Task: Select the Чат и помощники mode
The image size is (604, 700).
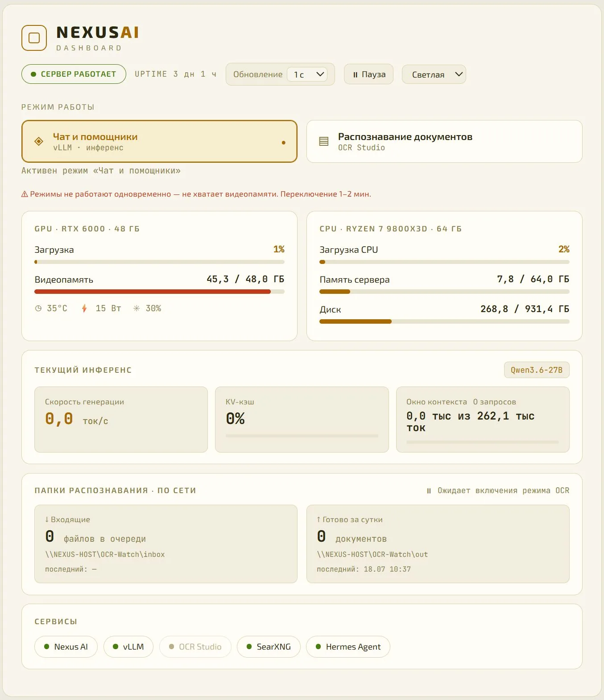Action: pyautogui.click(x=159, y=141)
